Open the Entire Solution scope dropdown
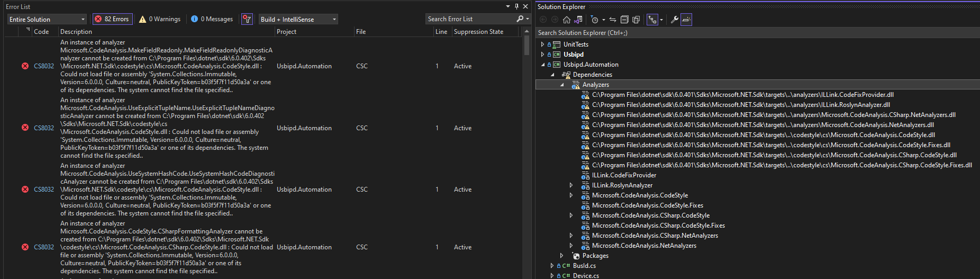This screenshot has width=980, height=279. pyautogui.click(x=47, y=19)
